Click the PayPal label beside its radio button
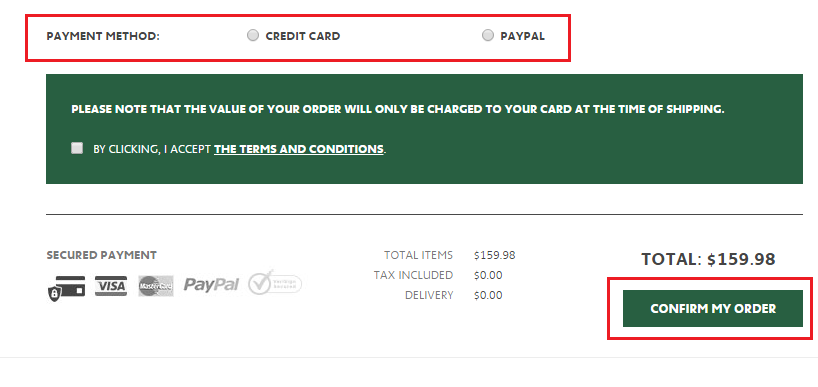This screenshot has height=387, width=818. (x=522, y=36)
